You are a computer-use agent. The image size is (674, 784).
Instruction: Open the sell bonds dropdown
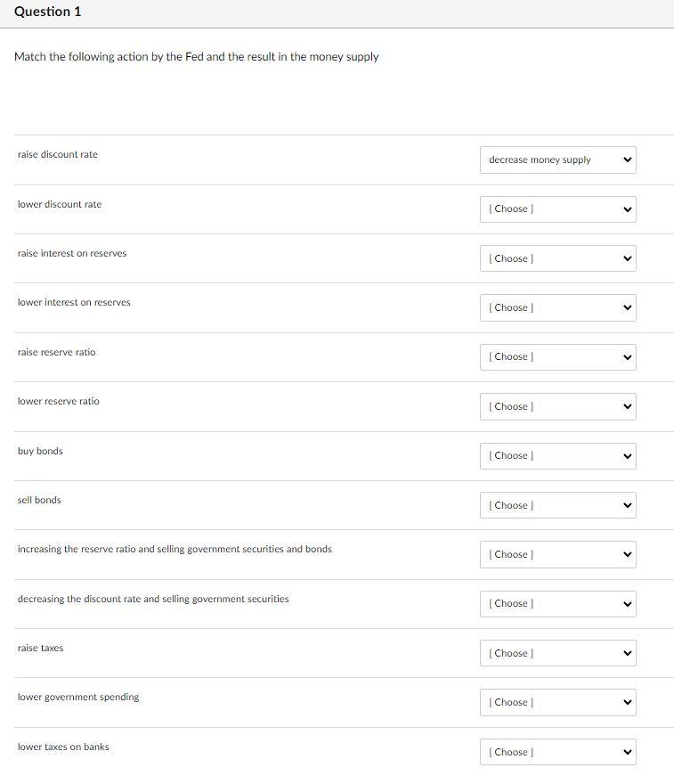(558, 506)
